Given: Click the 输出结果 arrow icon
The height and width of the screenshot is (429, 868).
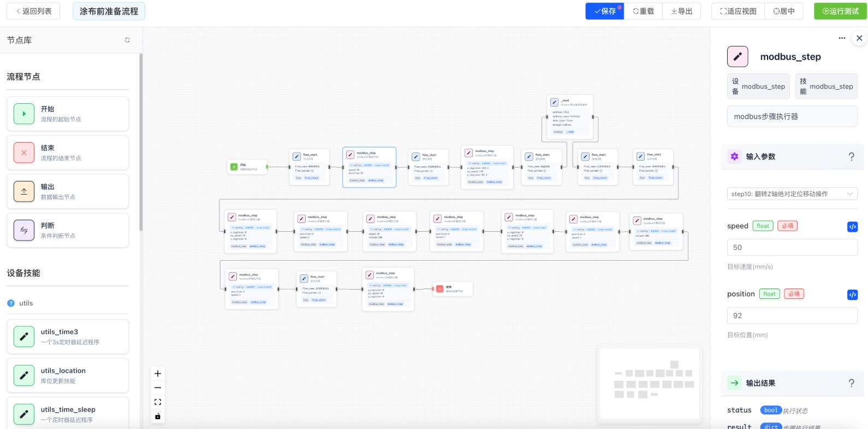Looking at the screenshot, I should coord(735,383).
